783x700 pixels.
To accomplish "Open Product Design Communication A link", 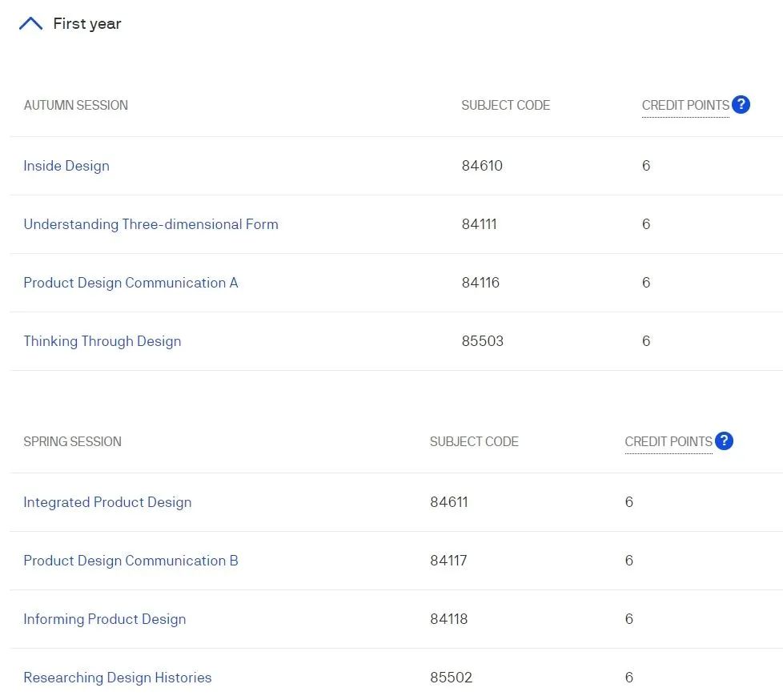I will point(130,283).
